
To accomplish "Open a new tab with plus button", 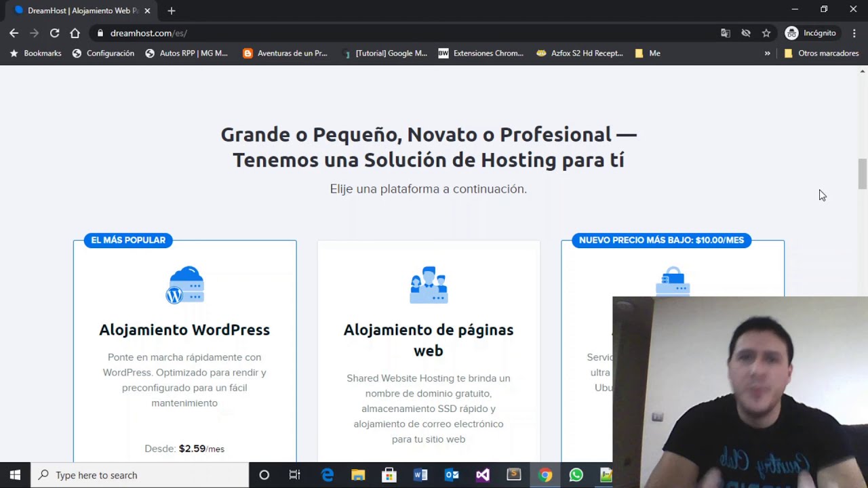I will [171, 10].
